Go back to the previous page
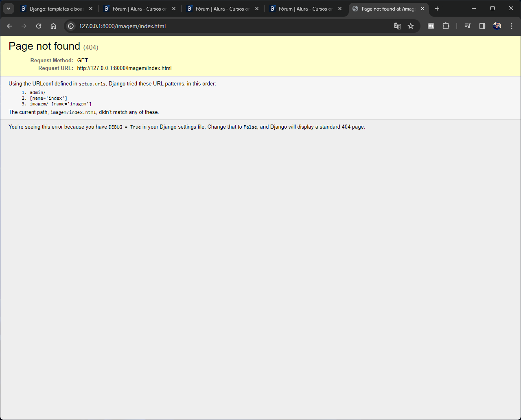This screenshot has width=521, height=420. (x=9, y=26)
